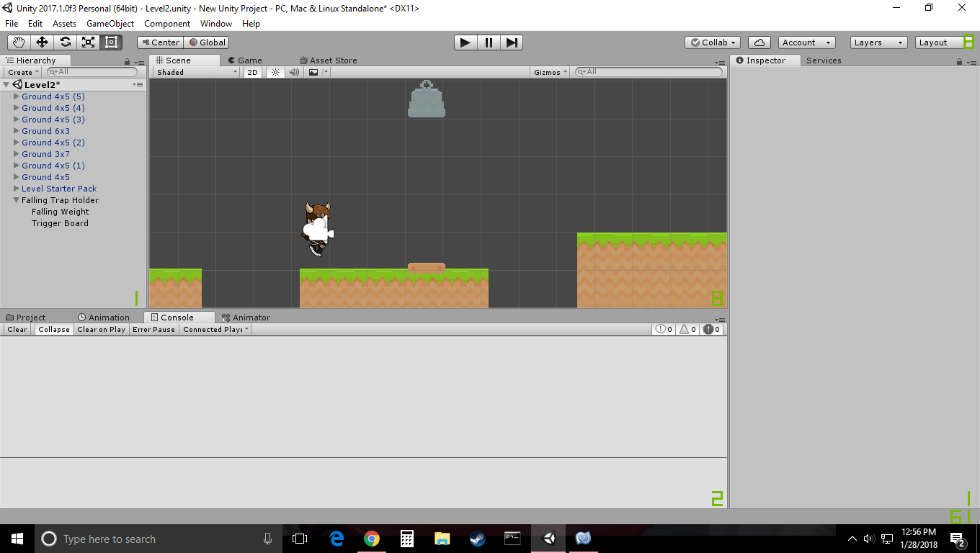Open the Component menu
Screen dimensions: 980x553
167,24
